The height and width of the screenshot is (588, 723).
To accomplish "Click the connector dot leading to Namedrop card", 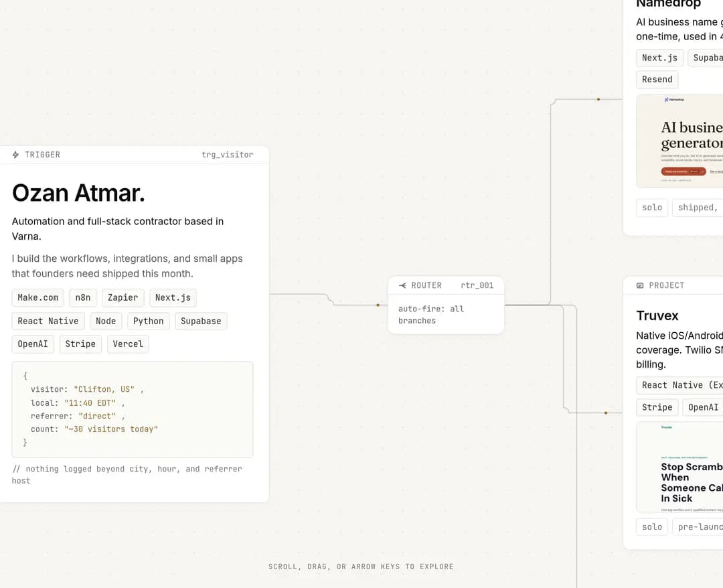I will 598,99.
